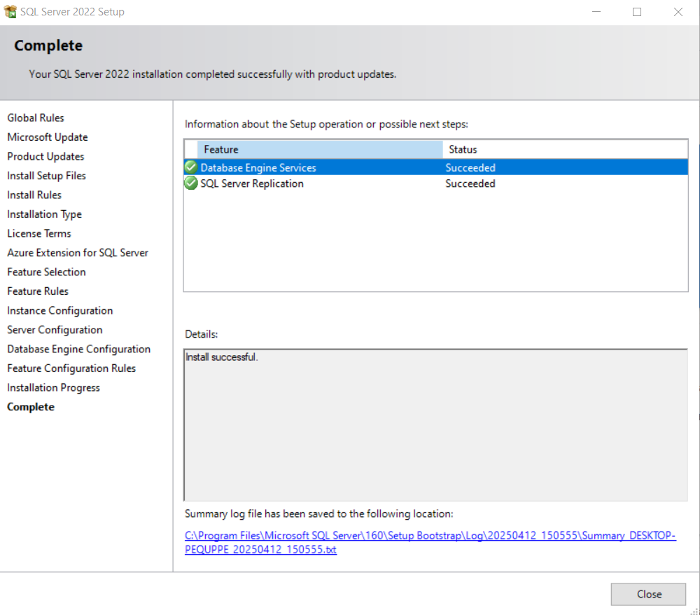This screenshot has height=615, width=700.
Task: Open the summary log file link
Action: [x=430, y=542]
